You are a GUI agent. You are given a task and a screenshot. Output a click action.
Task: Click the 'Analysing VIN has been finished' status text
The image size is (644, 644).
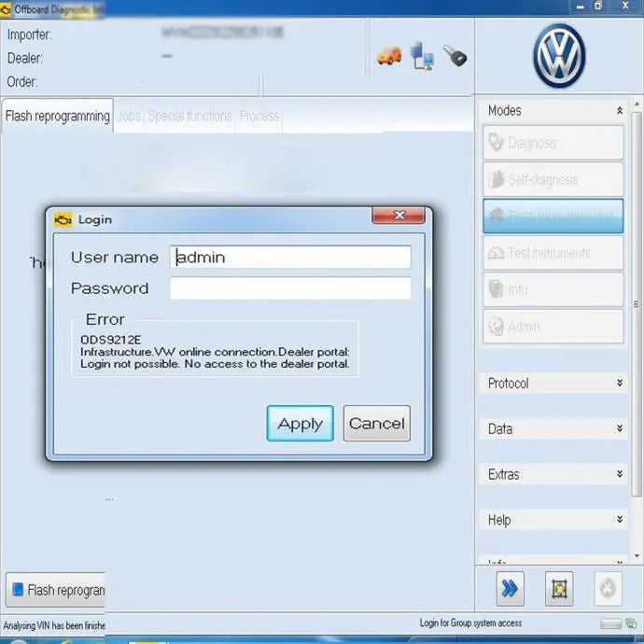pyautogui.click(x=54, y=625)
